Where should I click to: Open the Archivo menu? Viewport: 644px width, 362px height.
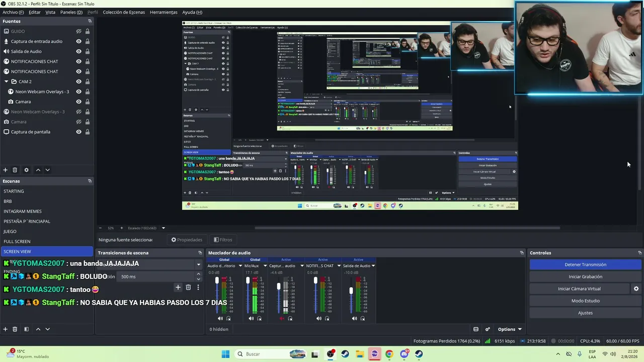click(13, 12)
